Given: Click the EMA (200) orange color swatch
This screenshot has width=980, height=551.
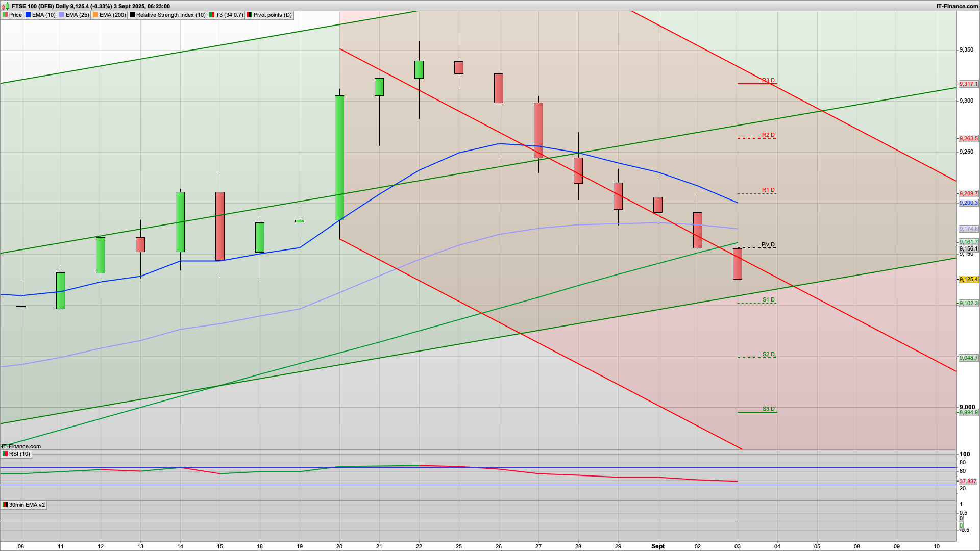Looking at the screenshot, I should pyautogui.click(x=95, y=15).
